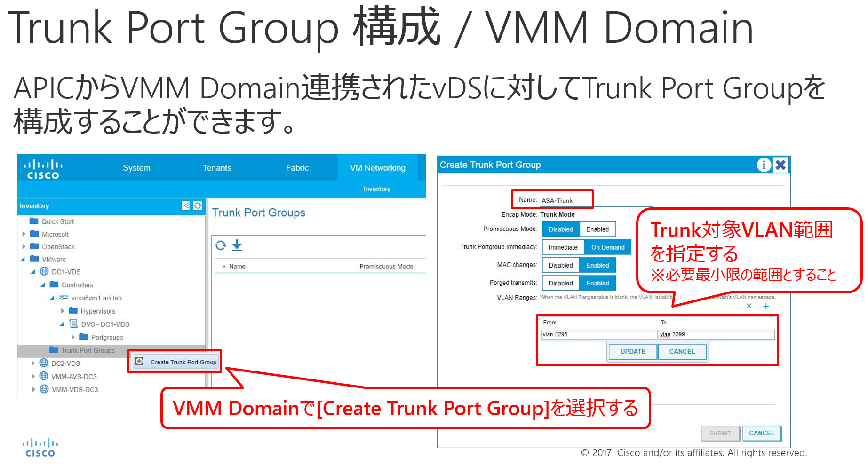Click the DVS - DC1-VDS switch icon
The height and width of the screenshot is (466, 868).
point(74,324)
